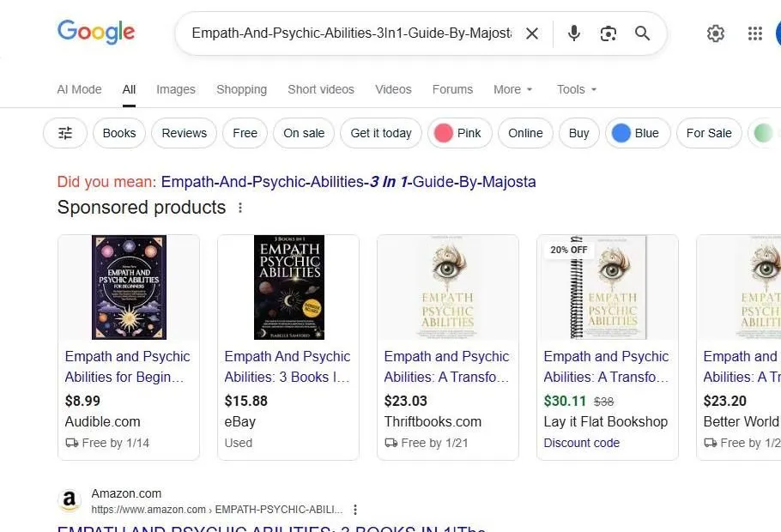Switch to the Images tab
Viewport: 781px width, 532px height.
[x=175, y=89]
